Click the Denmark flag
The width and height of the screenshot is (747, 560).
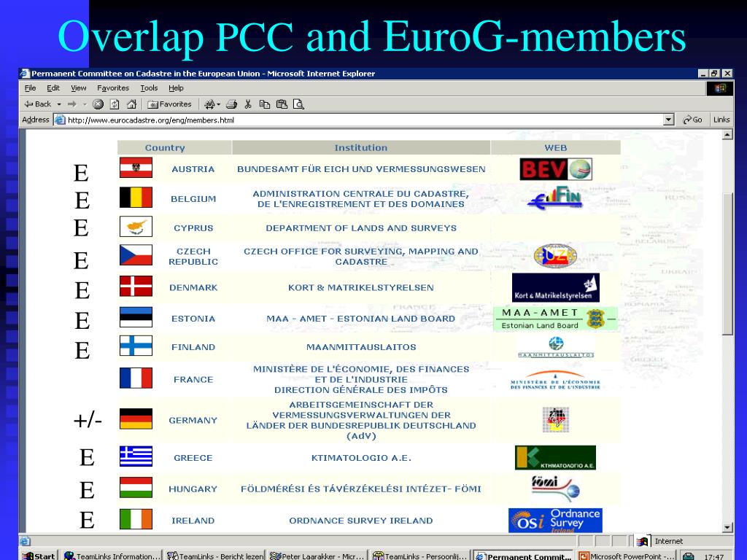click(x=136, y=286)
